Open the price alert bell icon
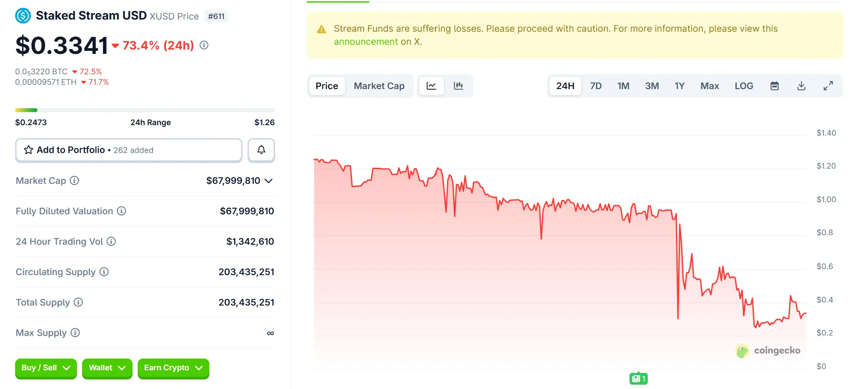The width and height of the screenshot is (868, 389). [x=261, y=150]
